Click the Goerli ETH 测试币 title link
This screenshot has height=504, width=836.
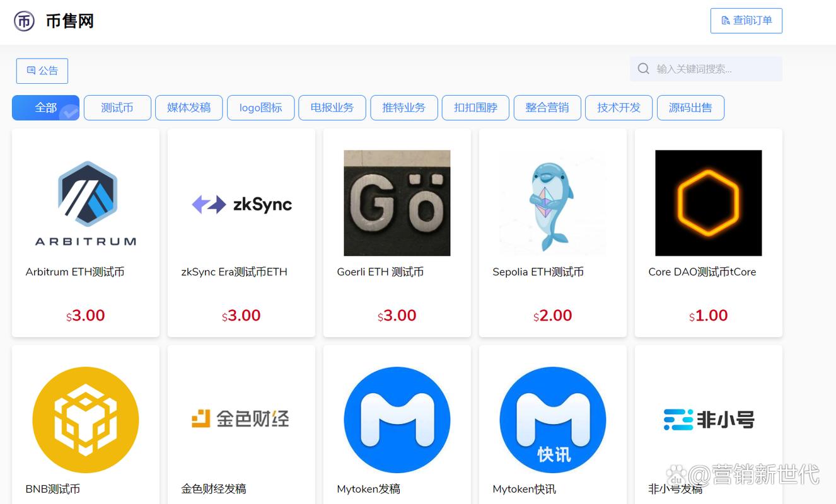[380, 272]
